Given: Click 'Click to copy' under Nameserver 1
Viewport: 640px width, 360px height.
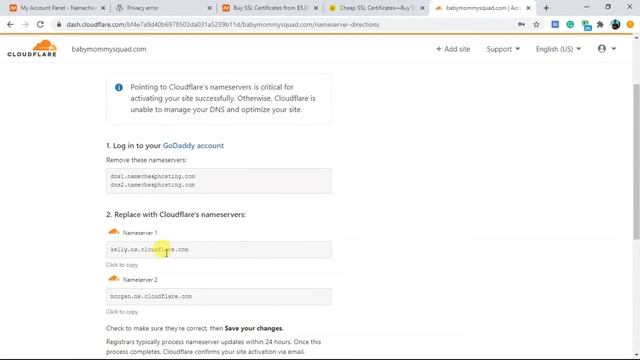Looking at the screenshot, I should (122, 265).
